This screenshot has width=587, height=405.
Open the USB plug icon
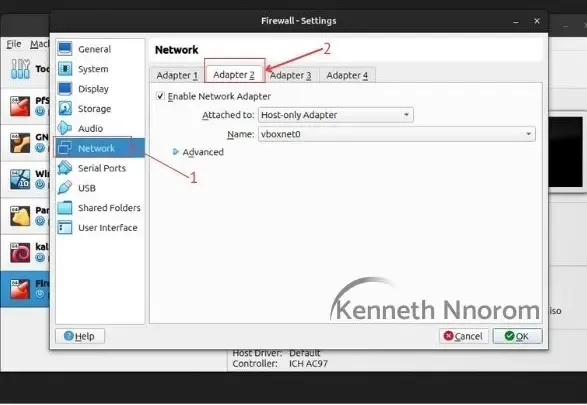coord(65,188)
